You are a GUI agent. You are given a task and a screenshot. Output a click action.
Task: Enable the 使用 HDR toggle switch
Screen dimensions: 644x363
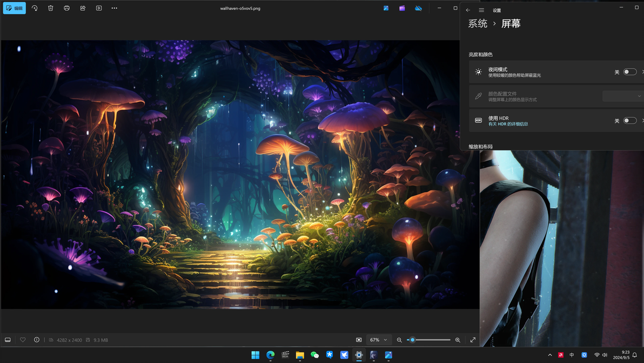629,121
